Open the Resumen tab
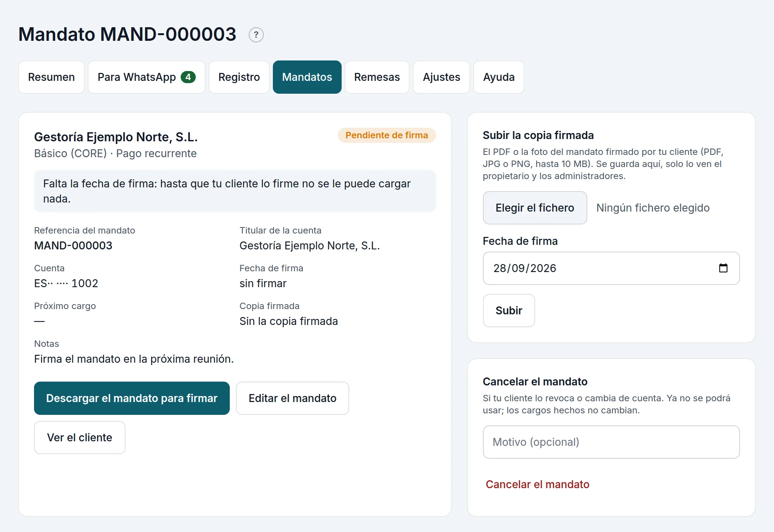Screen dimensions: 774x532 (x=51, y=77)
